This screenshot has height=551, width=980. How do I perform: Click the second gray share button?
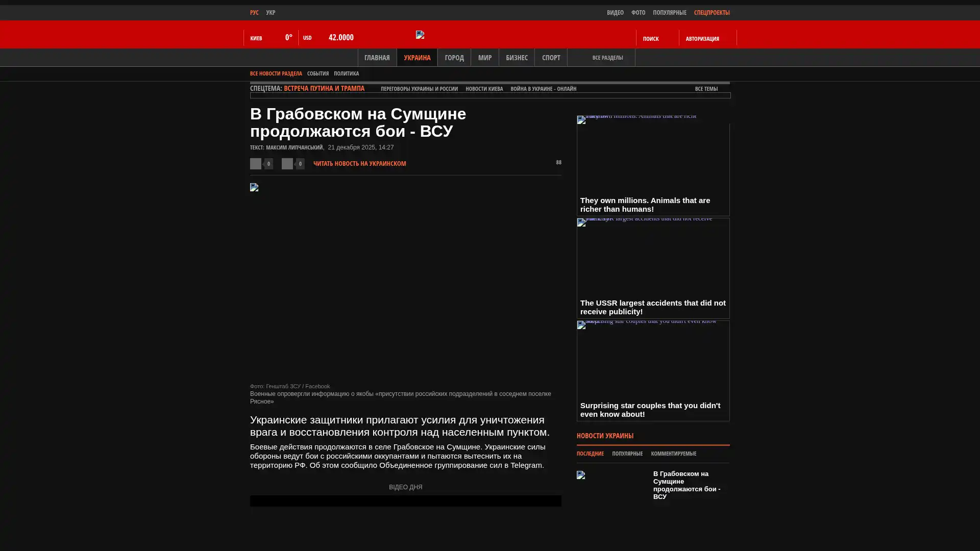287,163
